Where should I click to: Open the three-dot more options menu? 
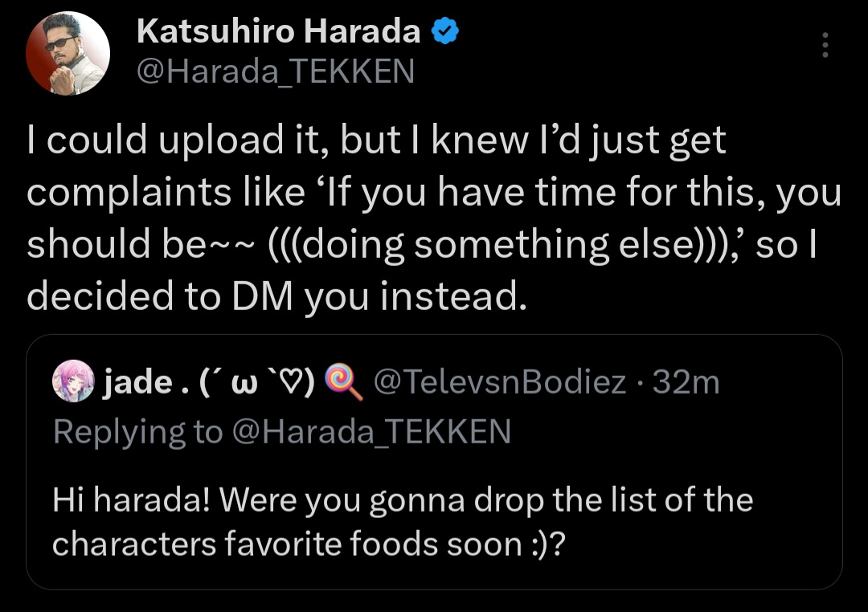click(x=825, y=45)
